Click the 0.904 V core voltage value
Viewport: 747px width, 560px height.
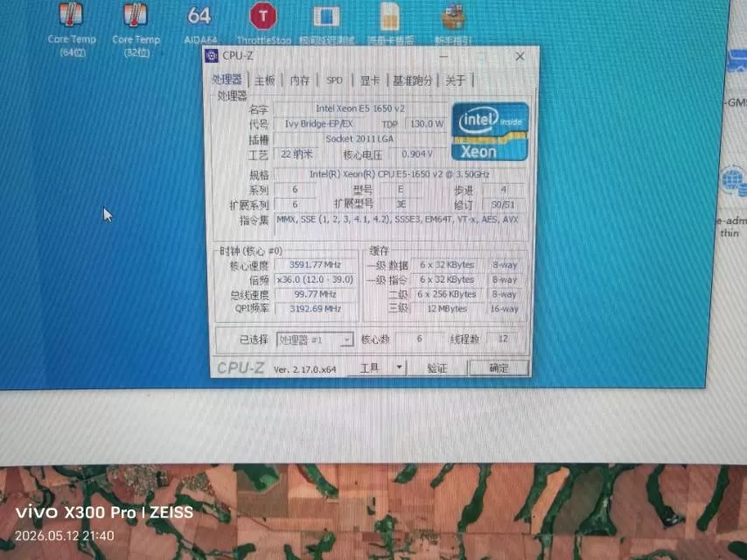[417, 154]
